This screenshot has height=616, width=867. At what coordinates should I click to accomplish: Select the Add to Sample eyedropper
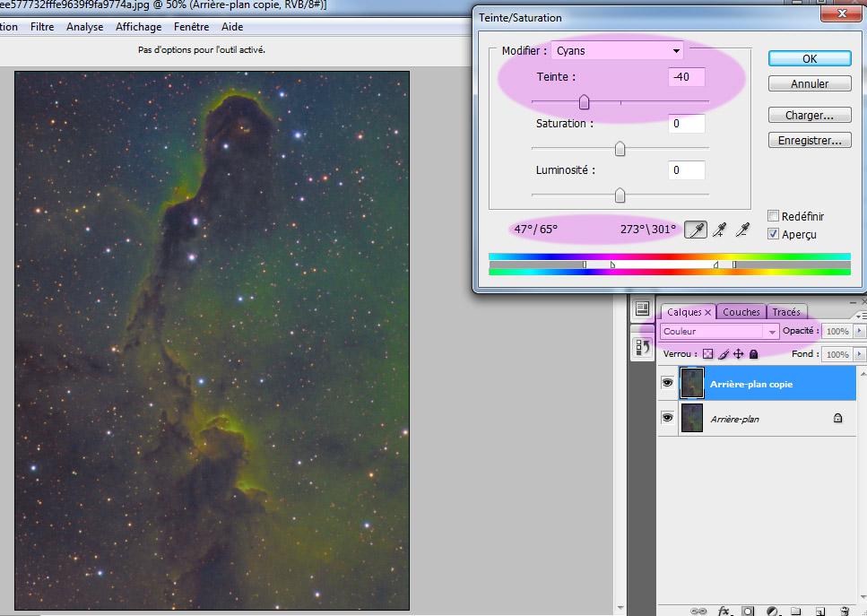click(x=718, y=230)
